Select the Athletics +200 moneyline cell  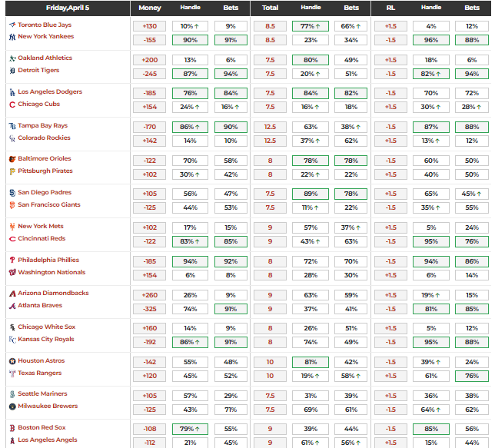[x=150, y=60]
